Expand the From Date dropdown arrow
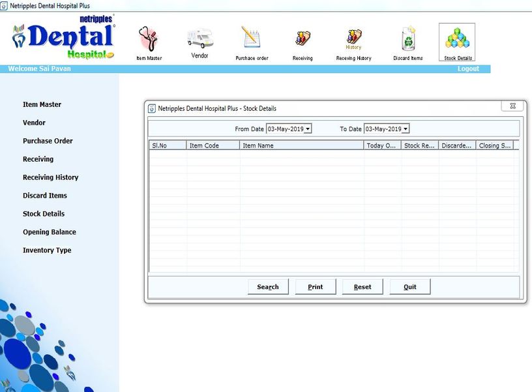Viewport: 532px width, 392px height. click(x=308, y=129)
